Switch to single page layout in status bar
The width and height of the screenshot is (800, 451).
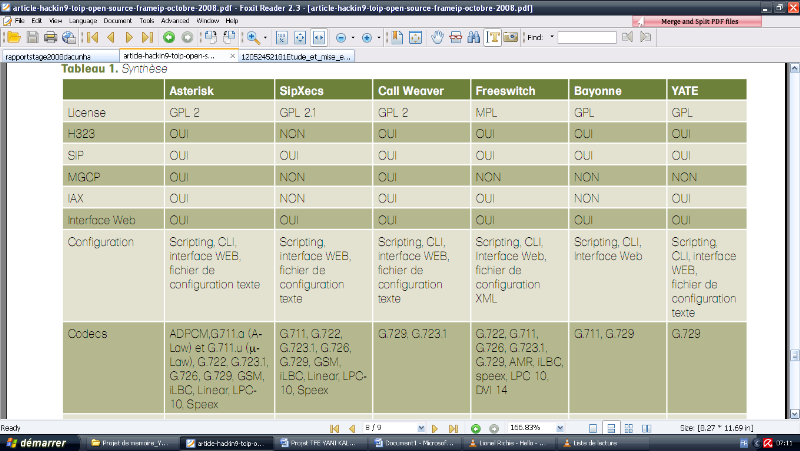pos(594,428)
